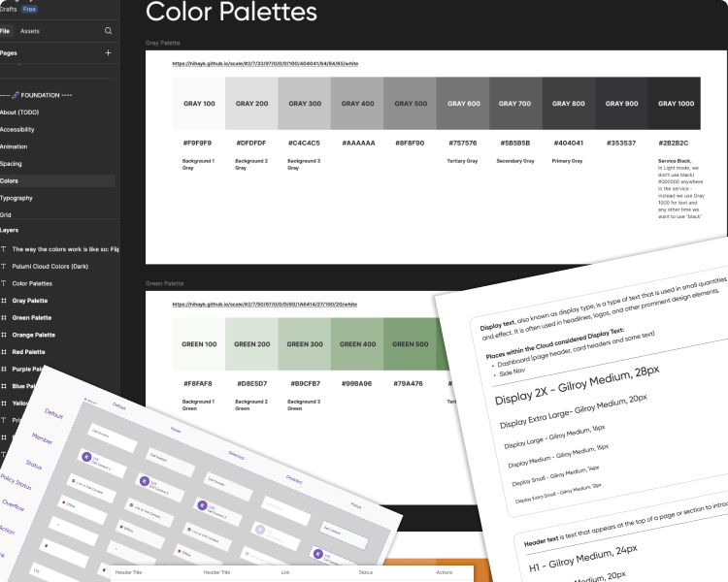Select the text icon beside Color Palettes layer
The image size is (728, 582).
coord(4,283)
